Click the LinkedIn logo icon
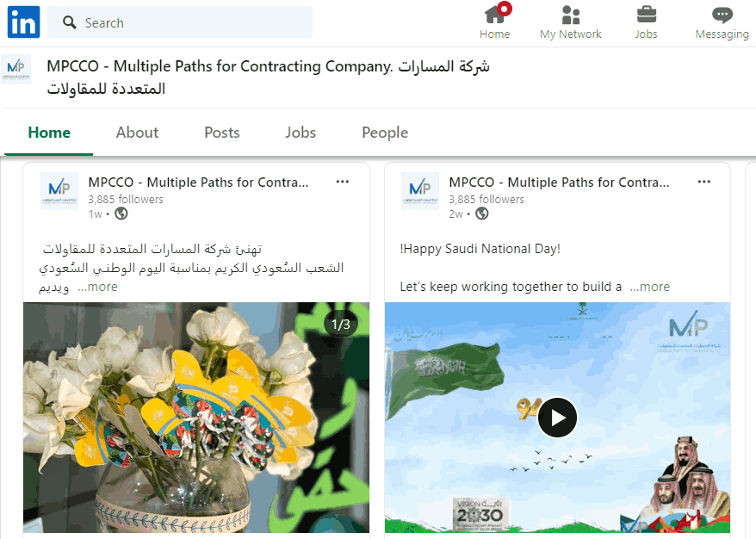Image resolution: width=756 pixels, height=539 pixels. [x=23, y=22]
